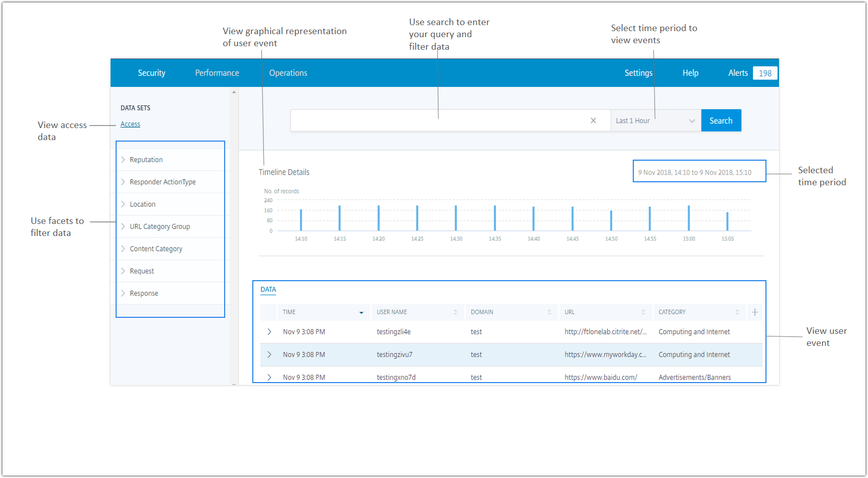The image size is (868, 478).
Task: Open the Alerts badge showing 198
Action: point(764,73)
